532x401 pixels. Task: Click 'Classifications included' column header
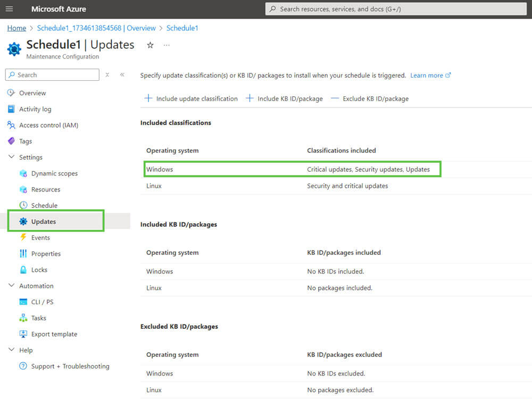coord(342,151)
